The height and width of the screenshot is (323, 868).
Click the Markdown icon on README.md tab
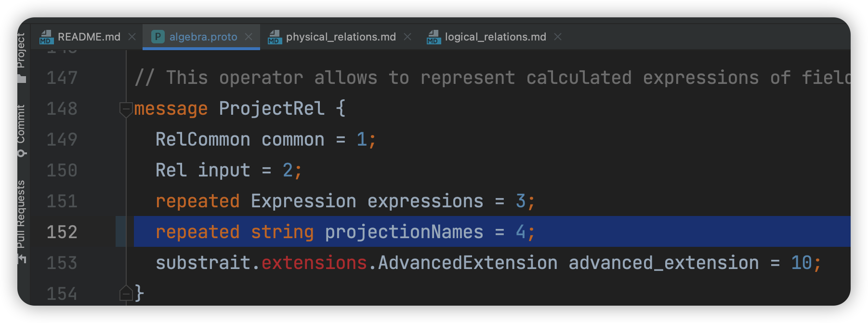tap(47, 37)
